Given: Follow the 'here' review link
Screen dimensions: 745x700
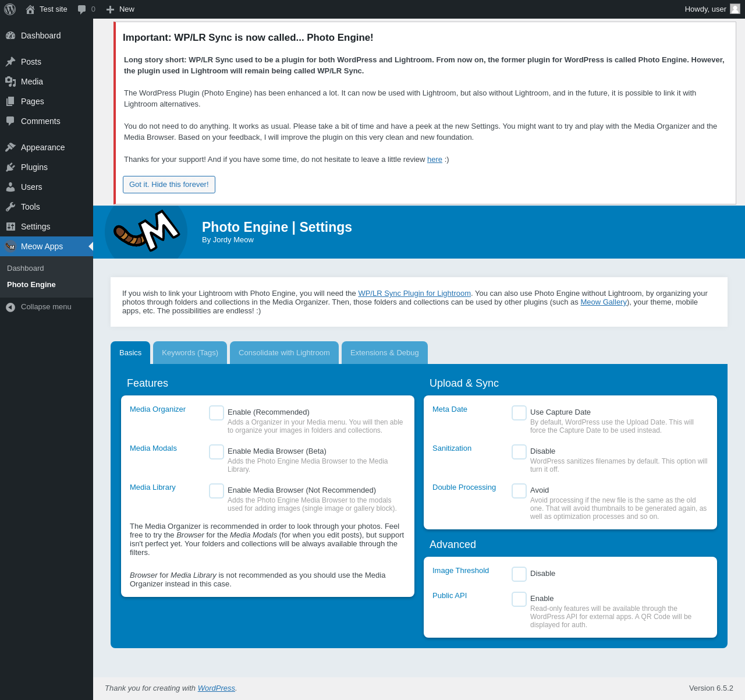Looking at the screenshot, I should coord(435,160).
